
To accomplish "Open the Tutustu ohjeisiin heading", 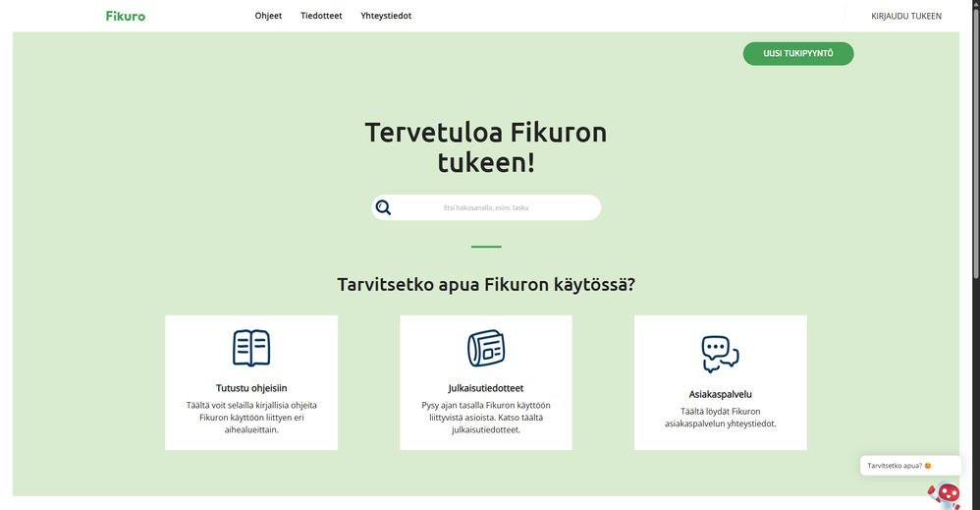I will (x=251, y=388).
